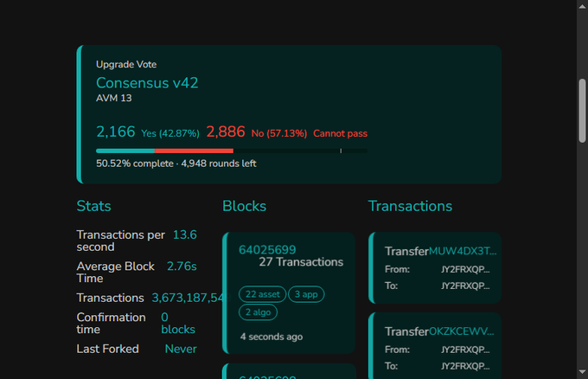Viewport: 588px width, 379px height.
Task: Open the Consensus v42 upgrade link
Action: (x=147, y=83)
